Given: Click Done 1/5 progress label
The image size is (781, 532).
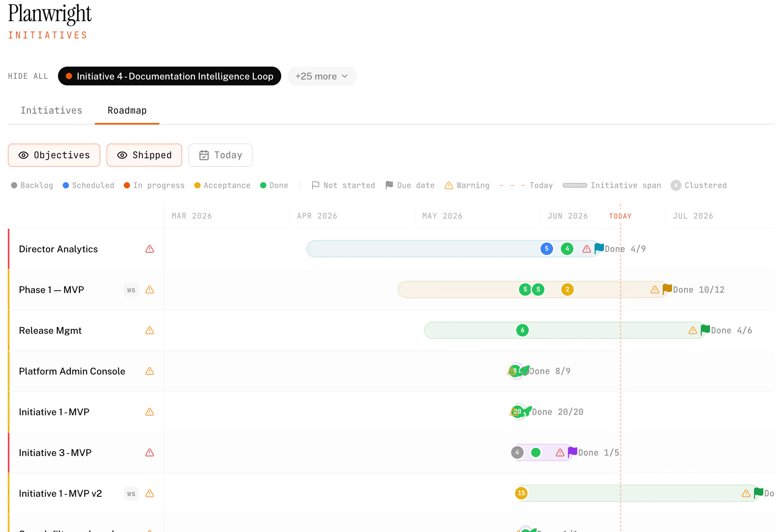Looking at the screenshot, I should 599,453.
